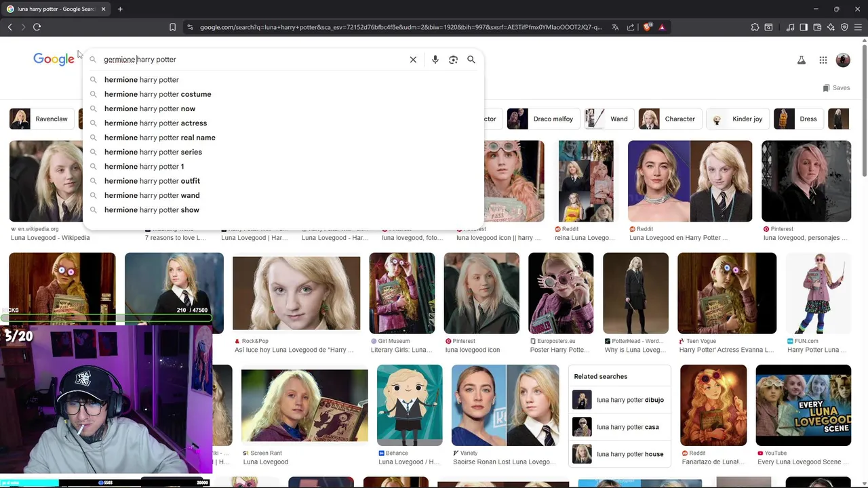868x488 pixels.
Task: Open related search 'luna harry potter casa'
Action: pyautogui.click(x=619, y=427)
